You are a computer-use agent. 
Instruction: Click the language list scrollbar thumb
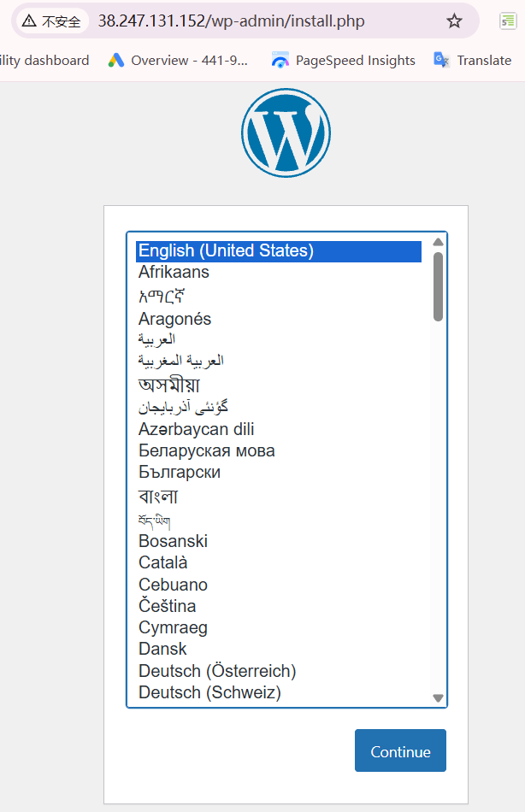(438, 286)
